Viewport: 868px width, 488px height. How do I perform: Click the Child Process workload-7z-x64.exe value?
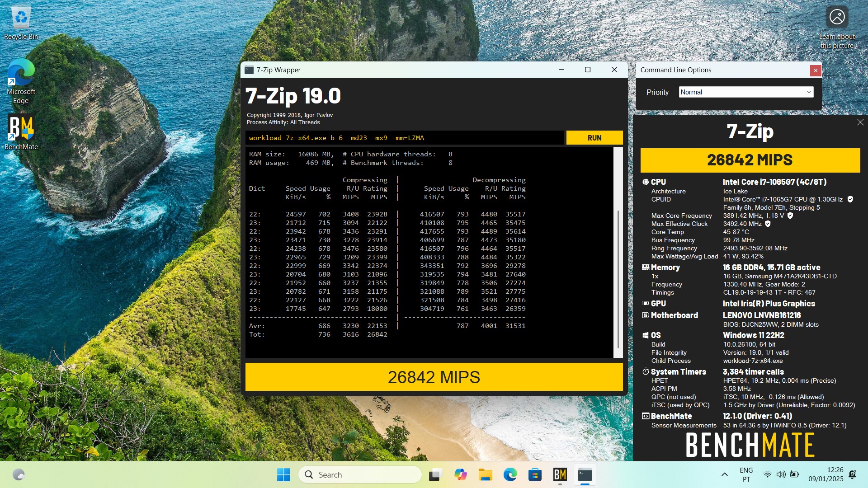(753, 361)
